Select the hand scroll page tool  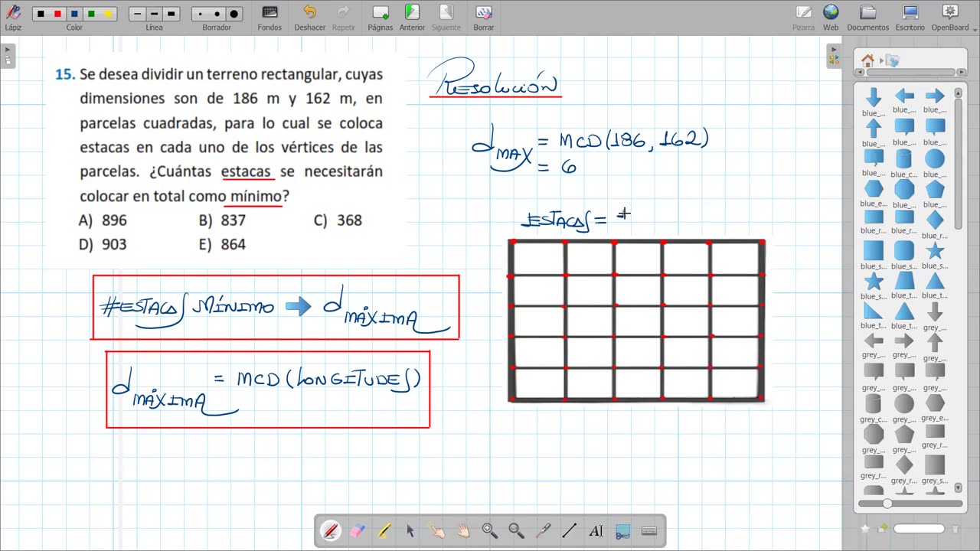tap(464, 530)
